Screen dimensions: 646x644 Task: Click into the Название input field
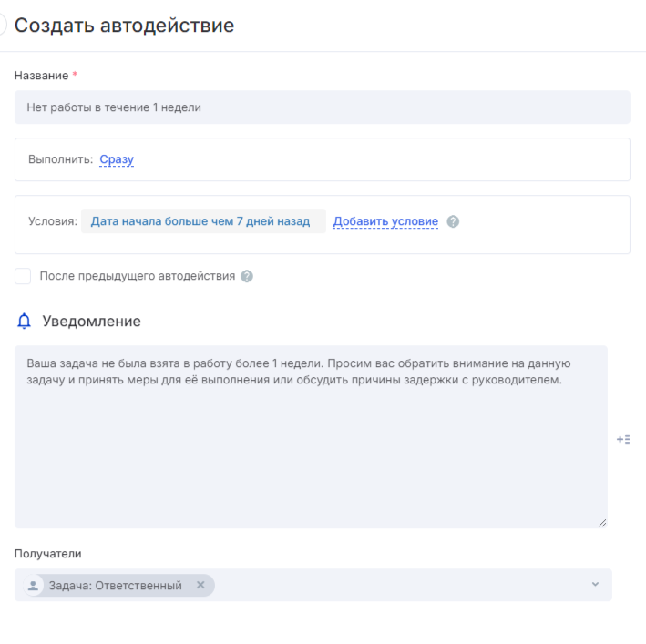322,107
